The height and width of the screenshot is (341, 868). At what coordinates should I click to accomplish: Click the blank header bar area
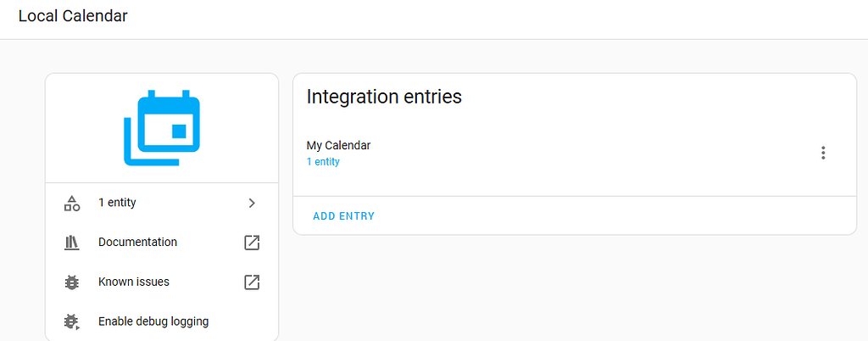click(509, 19)
